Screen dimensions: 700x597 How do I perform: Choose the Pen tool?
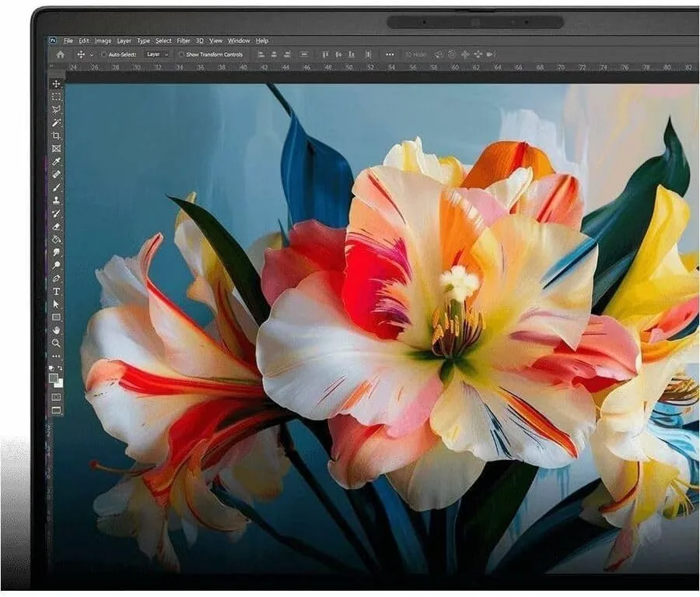(56, 279)
